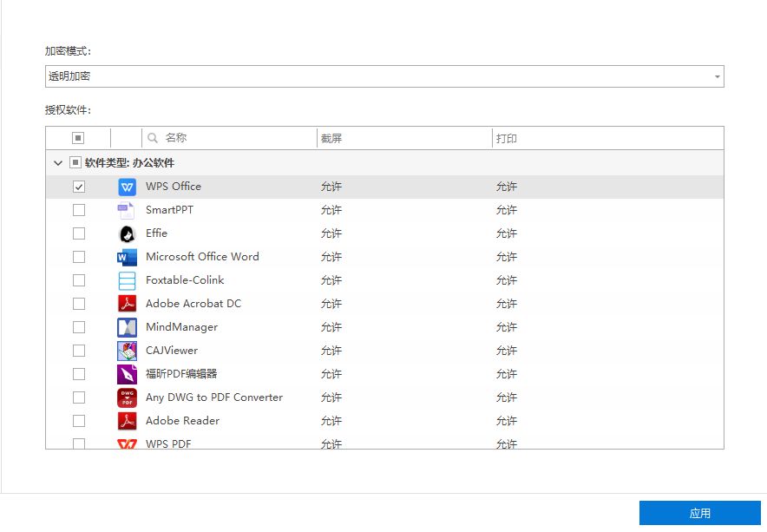Screen dimensions: 767x532
Task: Click the 截屏 允许 cell for Adobe Acrobat DC
Action: (x=331, y=304)
